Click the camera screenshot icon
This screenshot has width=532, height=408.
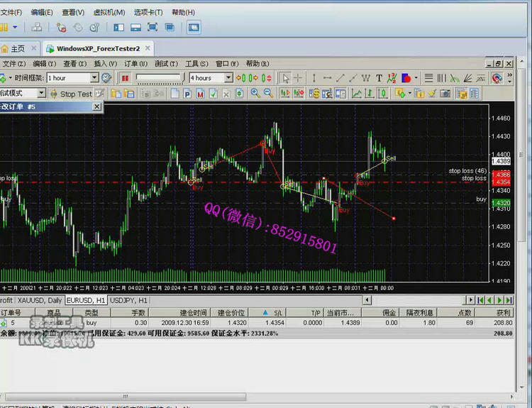click(x=446, y=93)
